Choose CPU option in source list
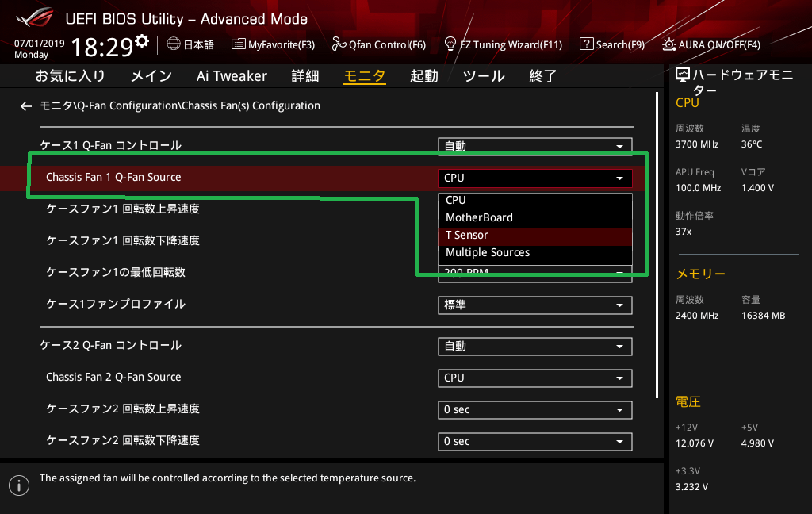The image size is (812, 514). click(535, 200)
